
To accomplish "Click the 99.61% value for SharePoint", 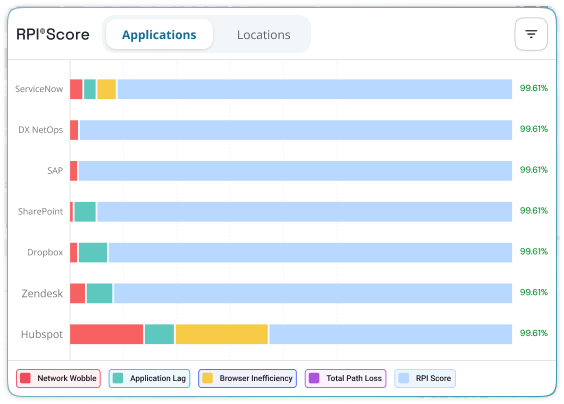I will pyautogui.click(x=534, y=211).
